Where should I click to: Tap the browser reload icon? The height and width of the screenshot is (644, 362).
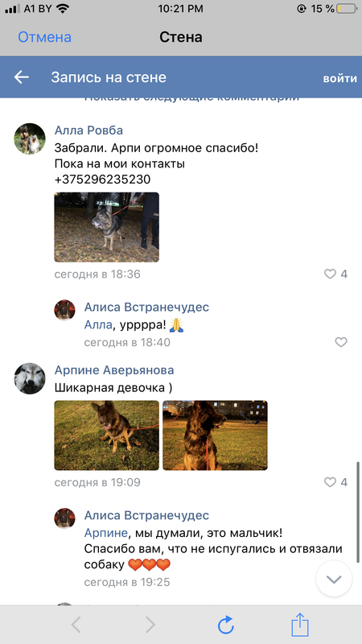pyautogui.click(x=225, y=625)
